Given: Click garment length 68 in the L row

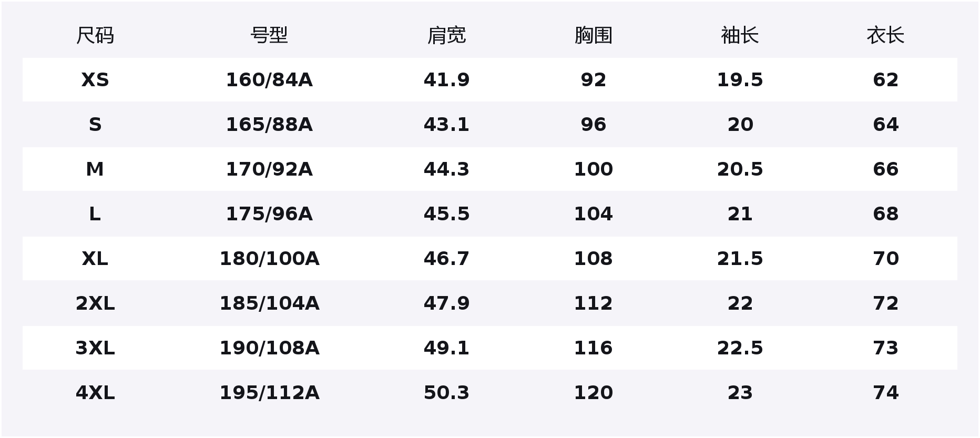Looking at the screenshot, I should click(885, 214).
